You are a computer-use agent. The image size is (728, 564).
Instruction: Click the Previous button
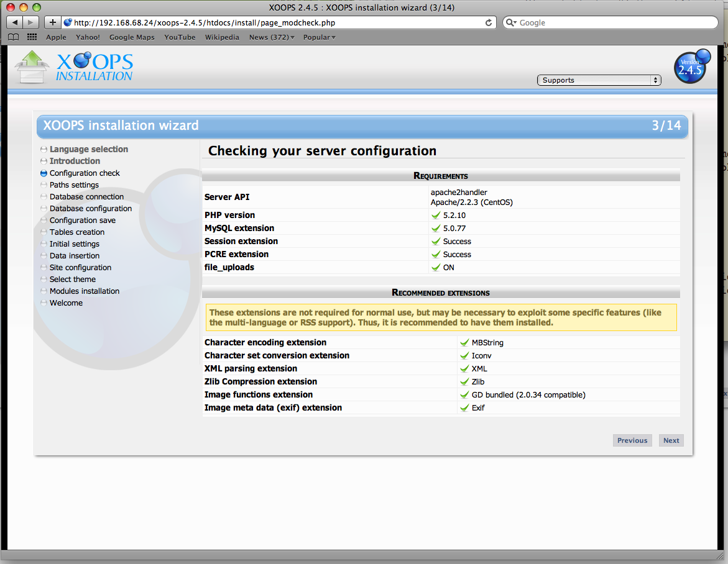[632, 440]
